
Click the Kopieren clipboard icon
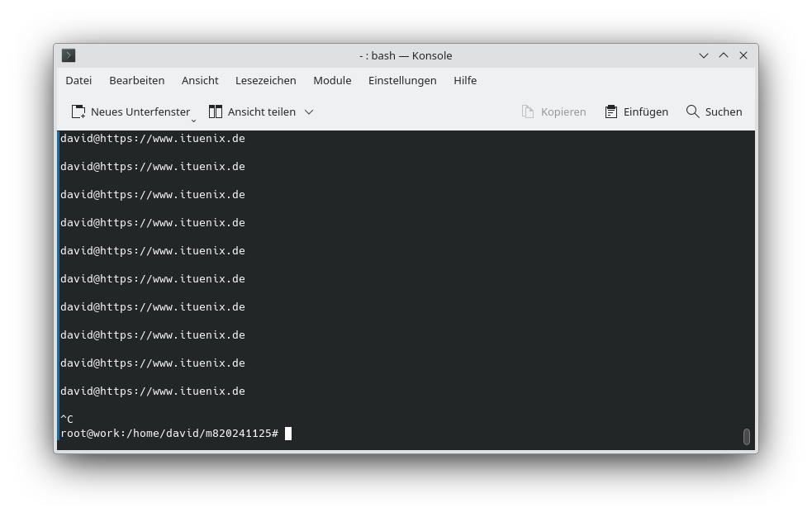pos(527,111)
